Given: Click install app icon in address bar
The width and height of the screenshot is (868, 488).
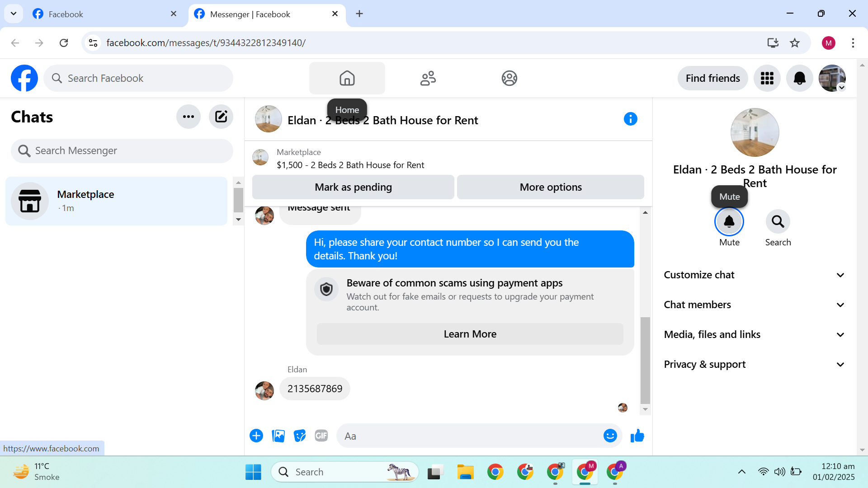Looking at the screenshot, I should [x=773, y=43].
